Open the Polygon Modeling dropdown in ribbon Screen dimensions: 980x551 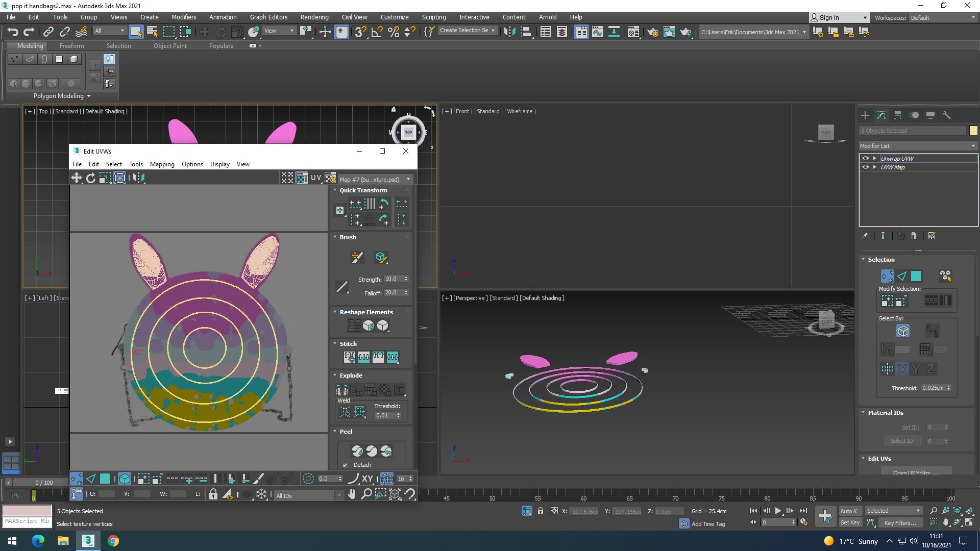pyautogui.click(x=62, y=96)
